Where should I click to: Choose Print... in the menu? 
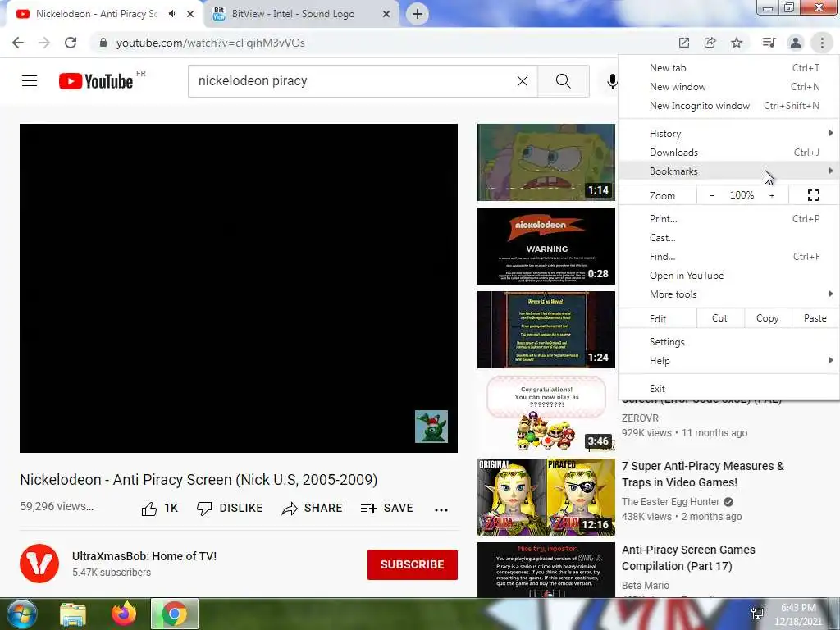pyautogui.click(x=729, y=218)
